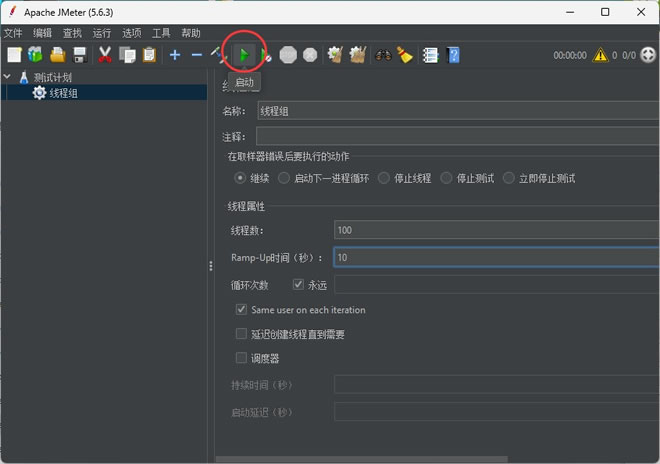Open the Templates icon in toolbar

(x=35, y=55)
